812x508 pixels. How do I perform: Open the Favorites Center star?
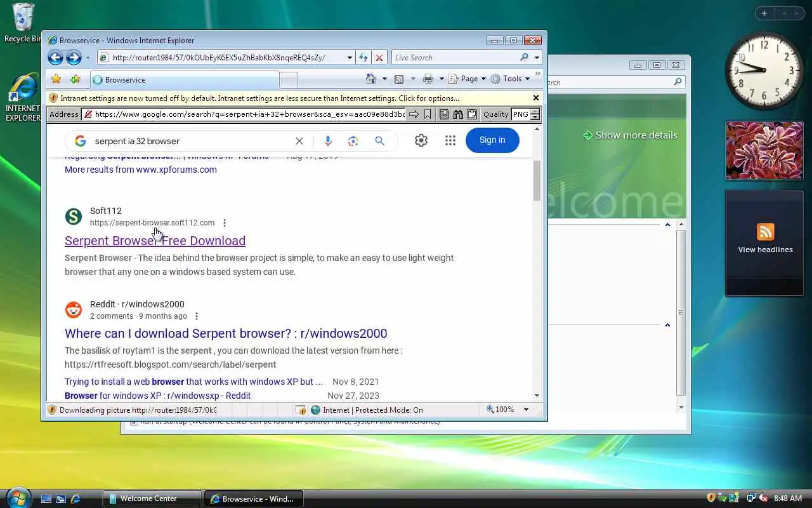tap(56, 79)
